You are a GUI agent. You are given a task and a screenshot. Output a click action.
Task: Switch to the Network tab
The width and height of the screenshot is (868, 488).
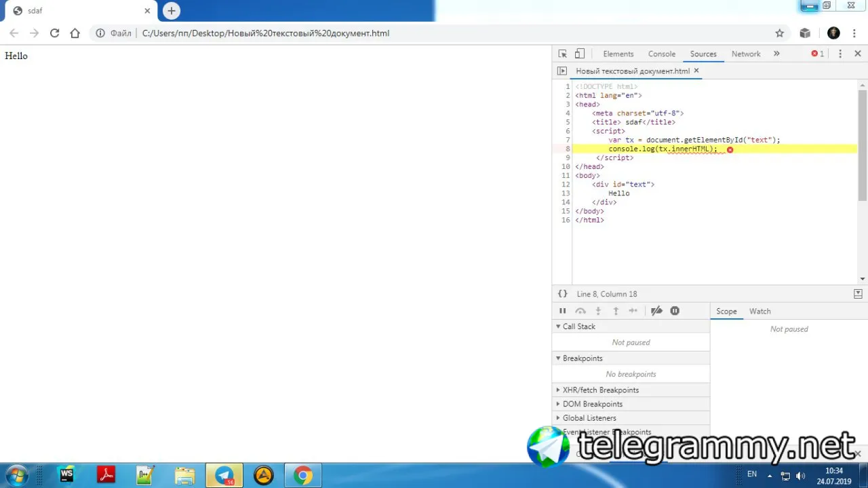tap(746, 54)
